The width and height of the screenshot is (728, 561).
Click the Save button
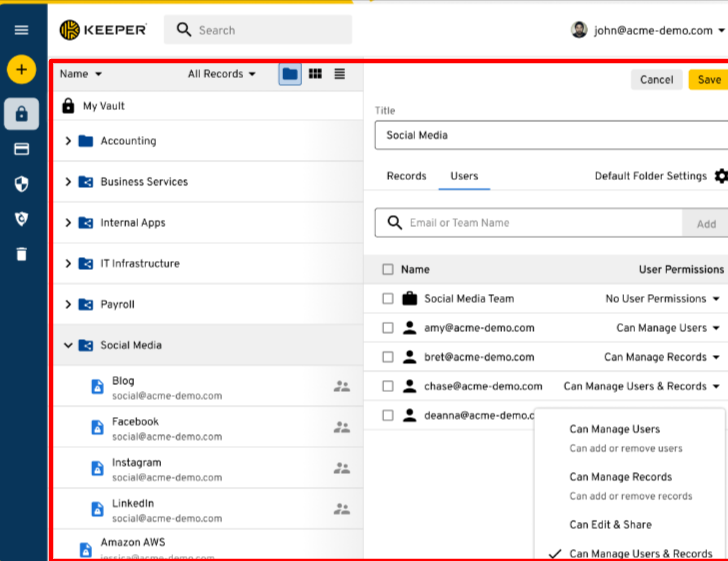(x=708, y=79)
